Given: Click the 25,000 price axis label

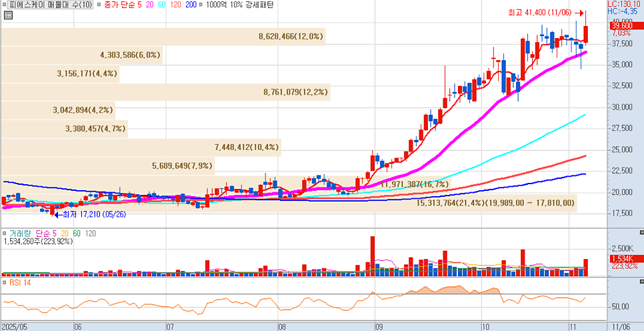Looking at the screenshot, I should click(622, 149).
